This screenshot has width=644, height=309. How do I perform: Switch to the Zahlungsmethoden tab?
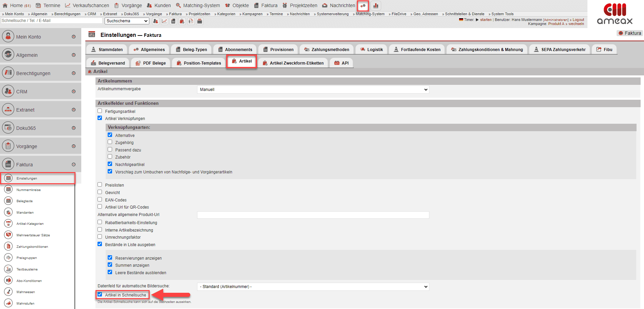click(327, 50)
